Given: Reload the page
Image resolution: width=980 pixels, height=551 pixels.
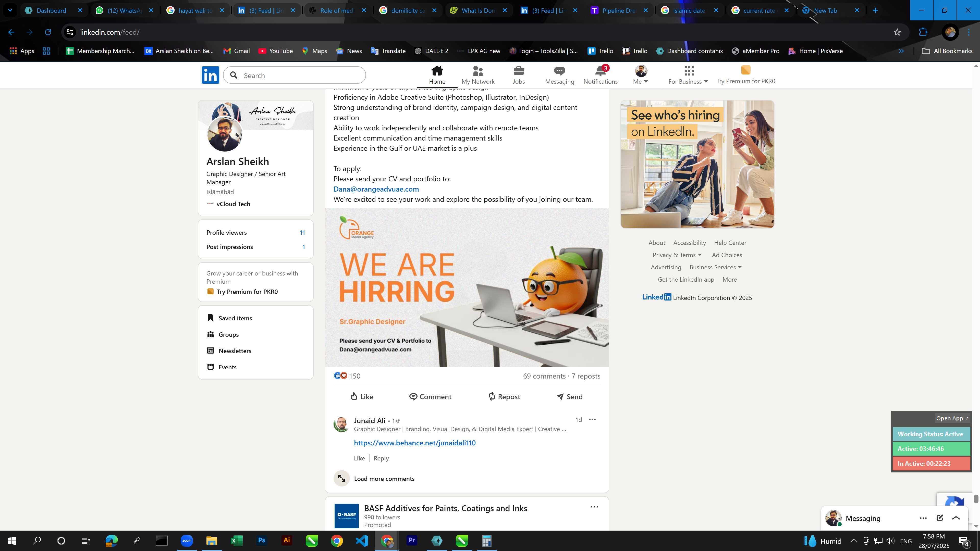Looking at the screenshot, I should 48,32.
